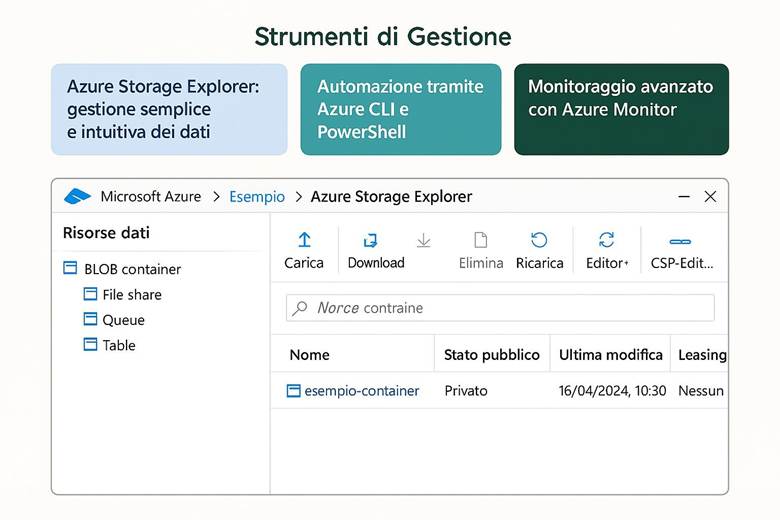Viewport: 780px width, 520px height.
Task: Sort by Leasing column header
Action: 702,355
